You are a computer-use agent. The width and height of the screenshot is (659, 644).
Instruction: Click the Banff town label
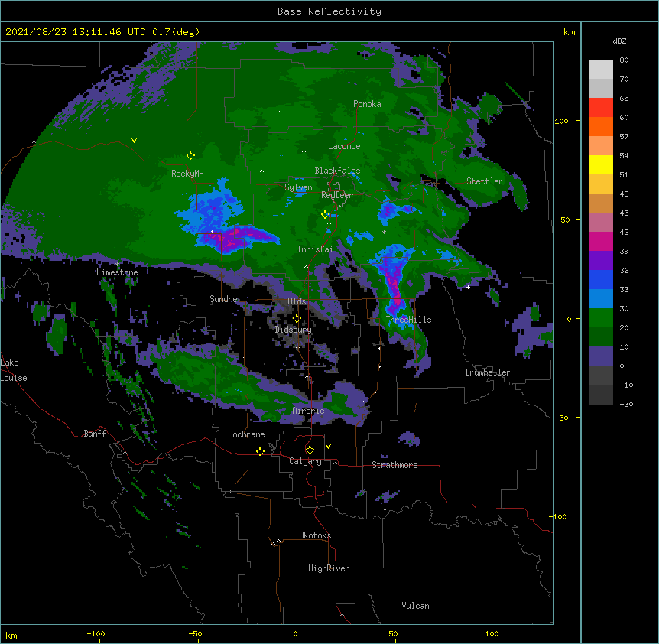pyautogui.click(x=95, y=434)
